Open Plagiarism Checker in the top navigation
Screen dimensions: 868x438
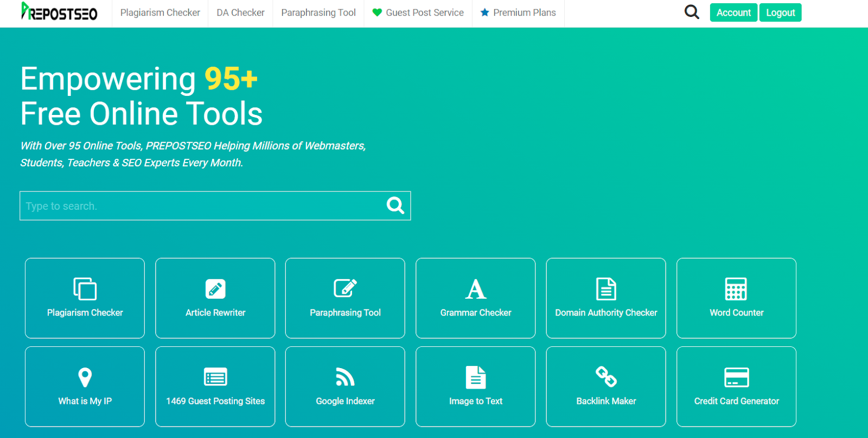pyautogui.click(x=160, y=12)
